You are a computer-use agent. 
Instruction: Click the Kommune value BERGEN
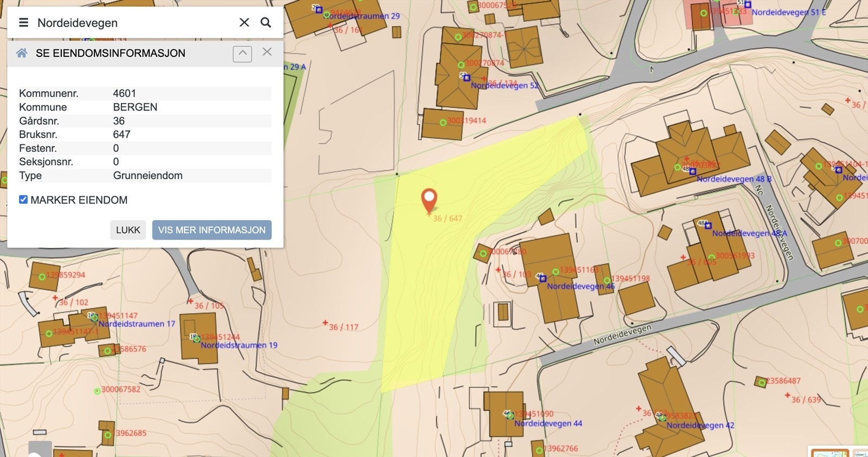(135, 107)
